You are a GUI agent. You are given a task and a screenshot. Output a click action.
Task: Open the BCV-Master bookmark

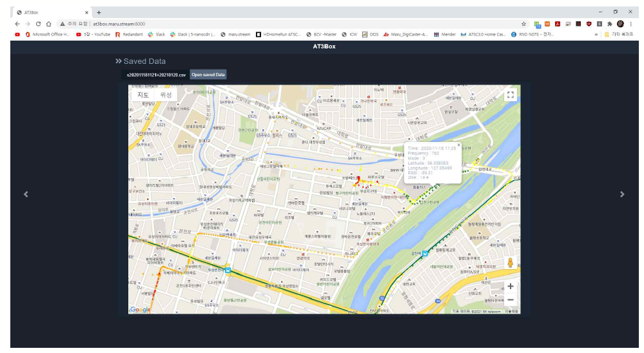(x=321, y=34)
